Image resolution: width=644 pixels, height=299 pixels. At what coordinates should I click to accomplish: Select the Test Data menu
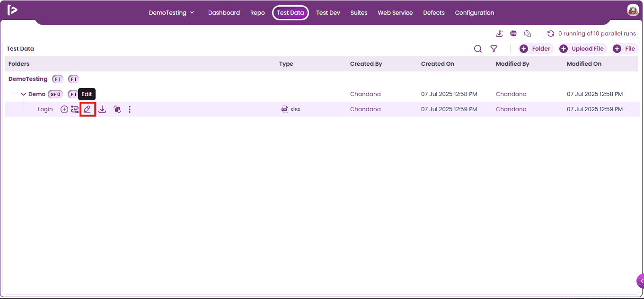tap(291, 13)
